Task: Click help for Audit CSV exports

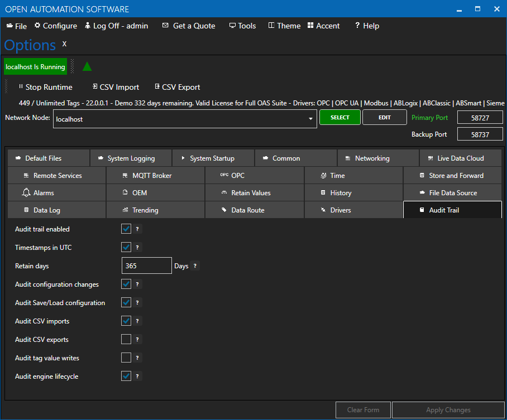Action: tap(137, 339)
